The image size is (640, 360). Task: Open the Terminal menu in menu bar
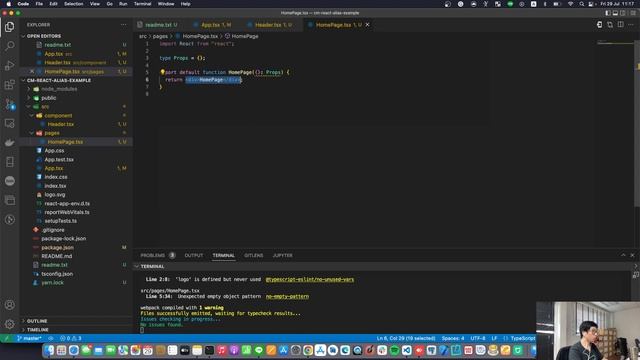coord(142,4)
